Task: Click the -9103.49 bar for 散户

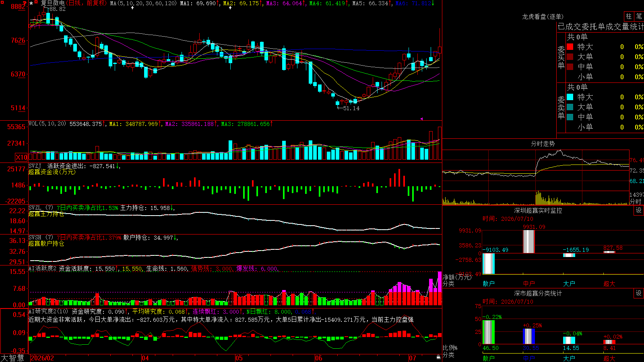Action: 489,263
